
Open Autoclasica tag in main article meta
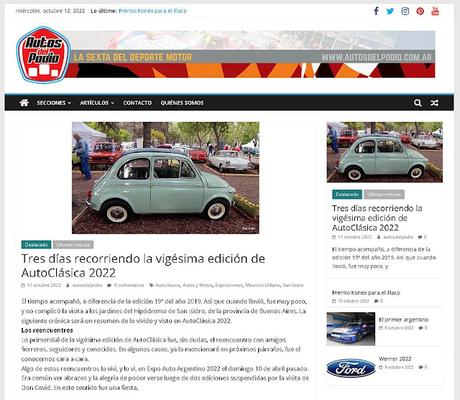[x=168, y=285]
